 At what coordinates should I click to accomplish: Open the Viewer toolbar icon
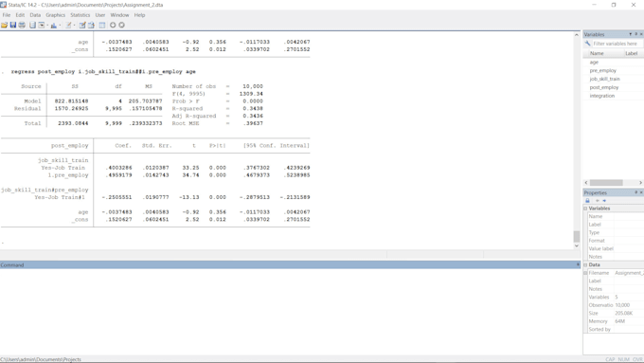pos(41,25)
